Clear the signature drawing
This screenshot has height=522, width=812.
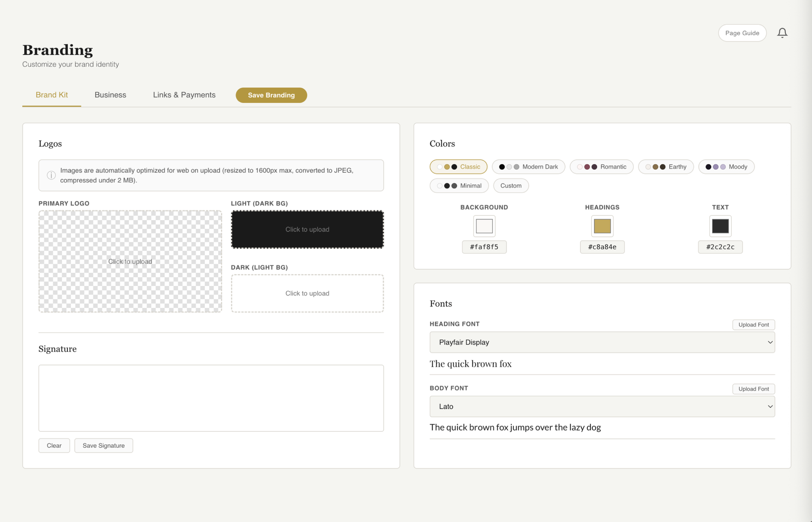pyautogui.click(x=54, y=445)
